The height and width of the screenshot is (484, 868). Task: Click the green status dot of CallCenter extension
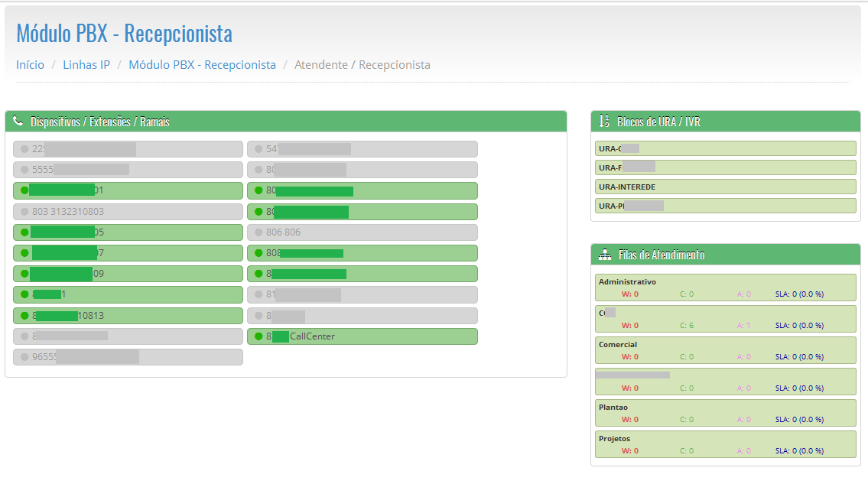[258, 336]
